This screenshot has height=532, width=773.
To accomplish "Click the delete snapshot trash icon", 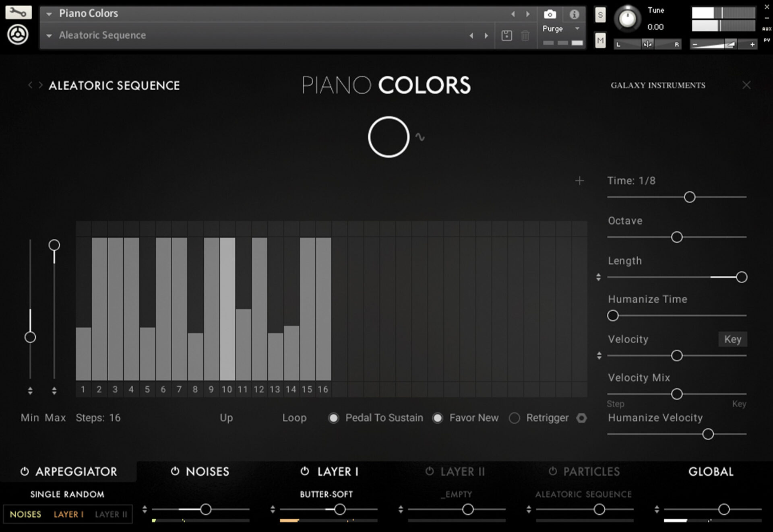I will (x=525, y=35).
